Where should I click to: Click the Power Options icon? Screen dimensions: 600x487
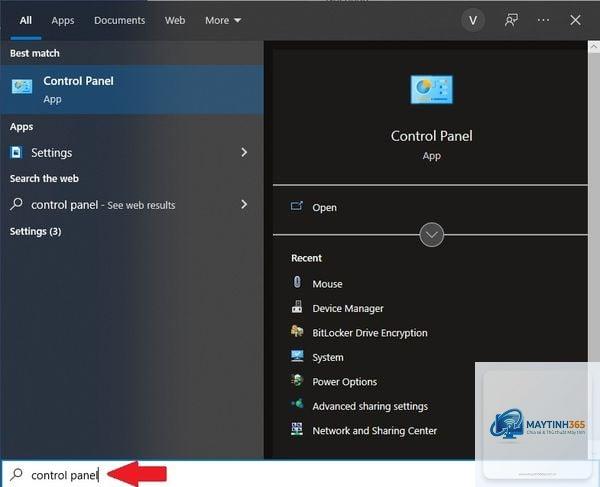[x=297, y=381]
